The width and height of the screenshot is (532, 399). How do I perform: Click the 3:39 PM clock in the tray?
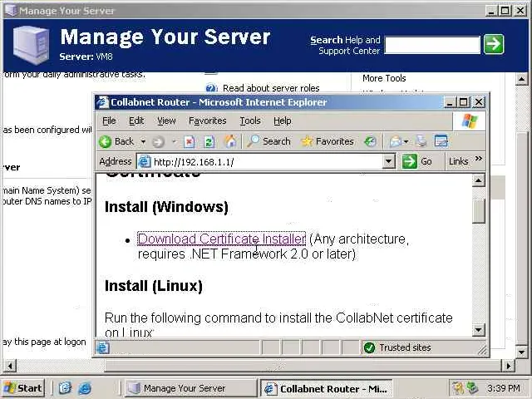click(504, 388)
